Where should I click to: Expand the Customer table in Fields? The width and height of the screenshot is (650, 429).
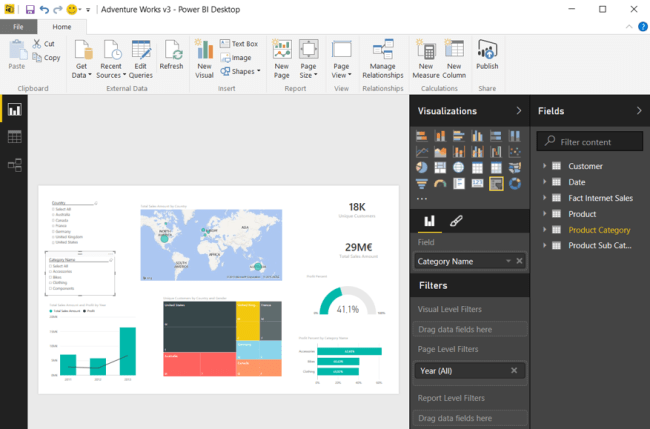[x=545, y=166]
